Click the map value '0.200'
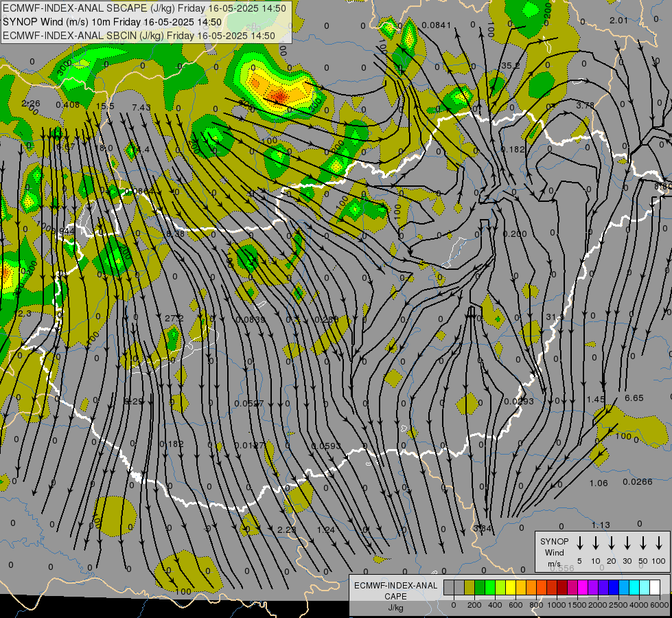 coord(515,233)
